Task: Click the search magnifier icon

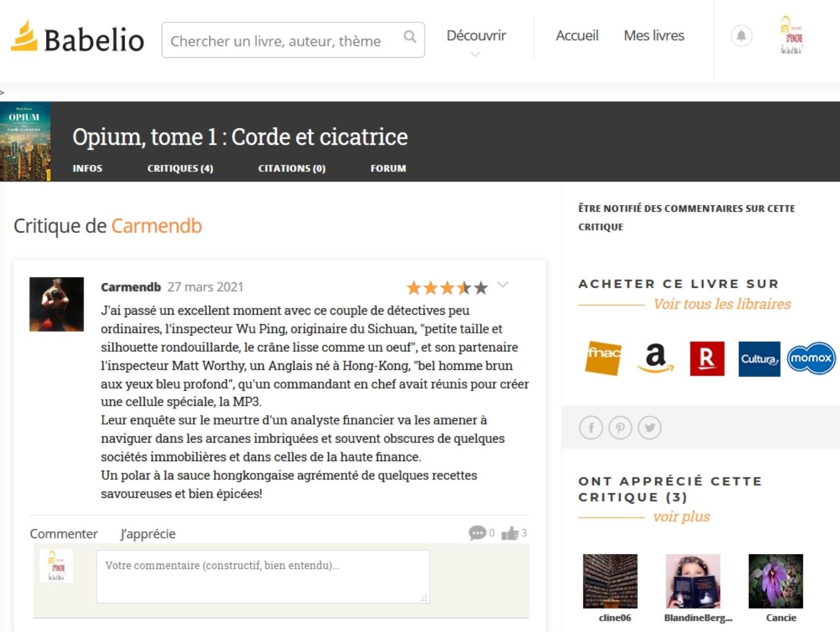Action: pyautogui.click(x=409, y=37)
